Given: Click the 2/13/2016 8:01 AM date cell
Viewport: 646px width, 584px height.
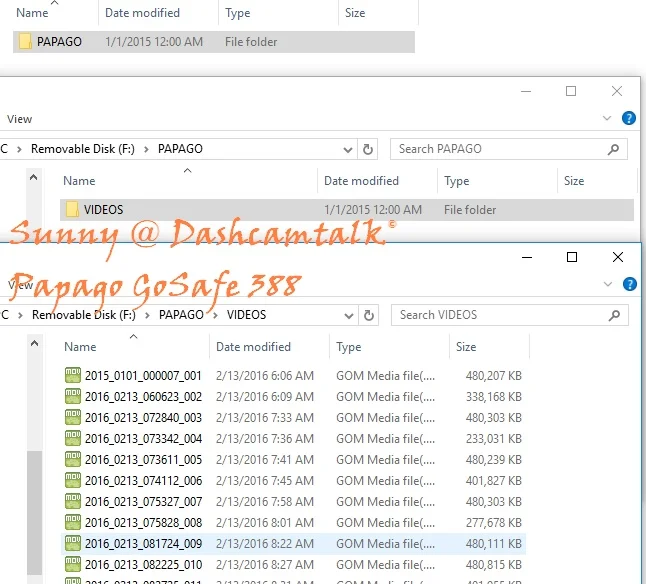Looking at the screenshot, I should click(265, 523).
